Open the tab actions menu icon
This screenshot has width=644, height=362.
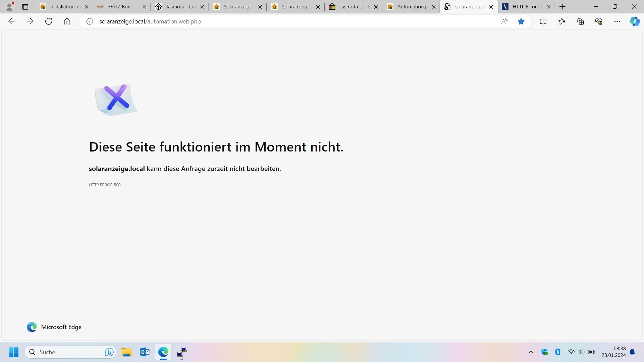pos(25,7)
